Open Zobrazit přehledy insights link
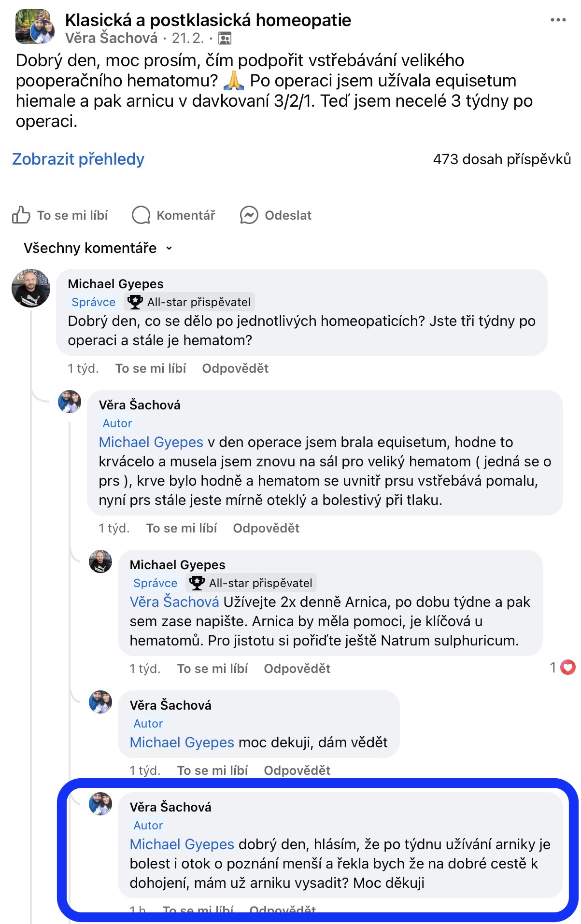This screenshot has width=581, height=924. [78, 159]
